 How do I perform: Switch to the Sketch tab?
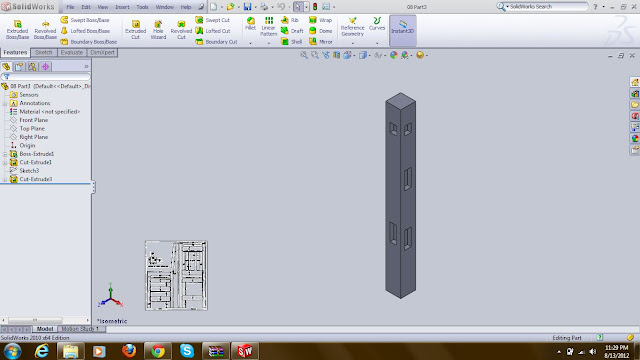click(x=44, y=52)
